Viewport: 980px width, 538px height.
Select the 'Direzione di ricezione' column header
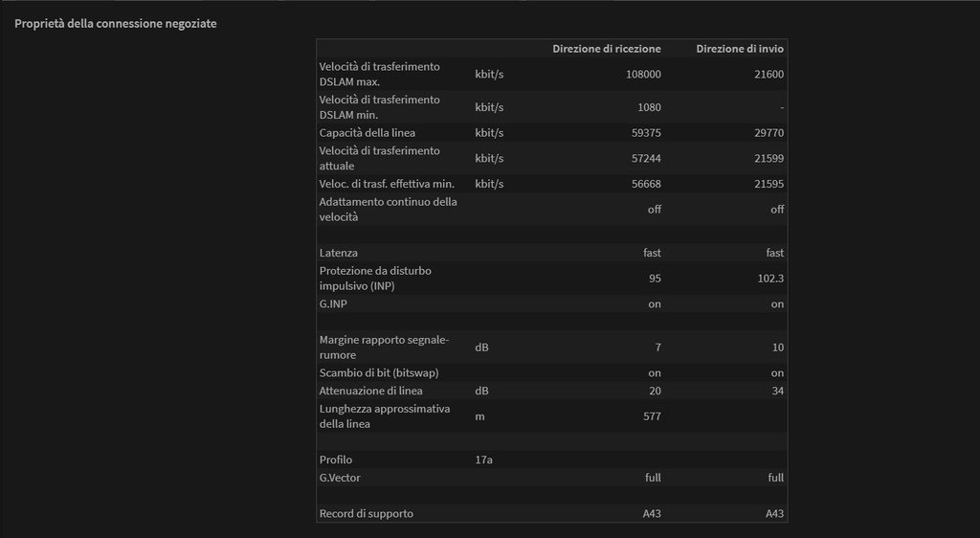coord(606,48)
